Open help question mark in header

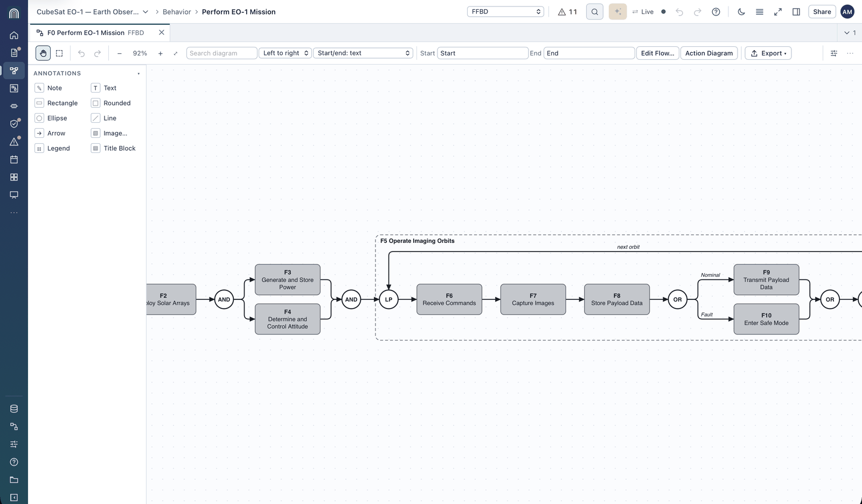(x=716, y=12)
